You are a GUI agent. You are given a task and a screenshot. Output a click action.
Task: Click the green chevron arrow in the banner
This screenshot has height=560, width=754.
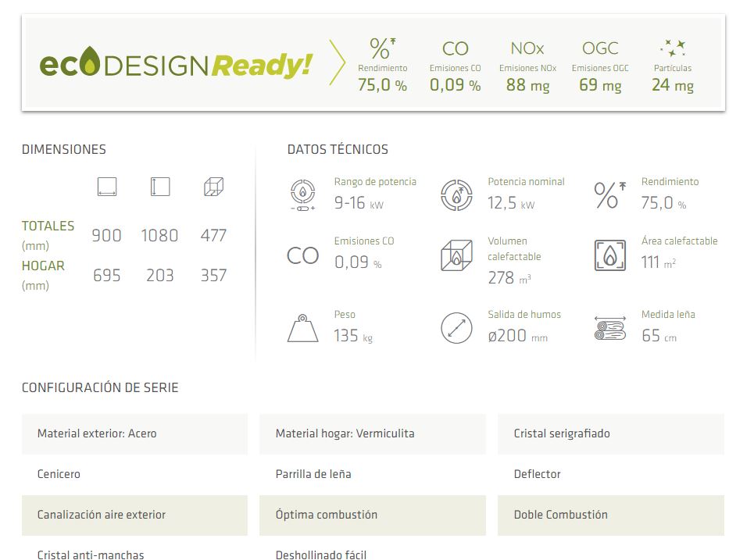(337, 63)
